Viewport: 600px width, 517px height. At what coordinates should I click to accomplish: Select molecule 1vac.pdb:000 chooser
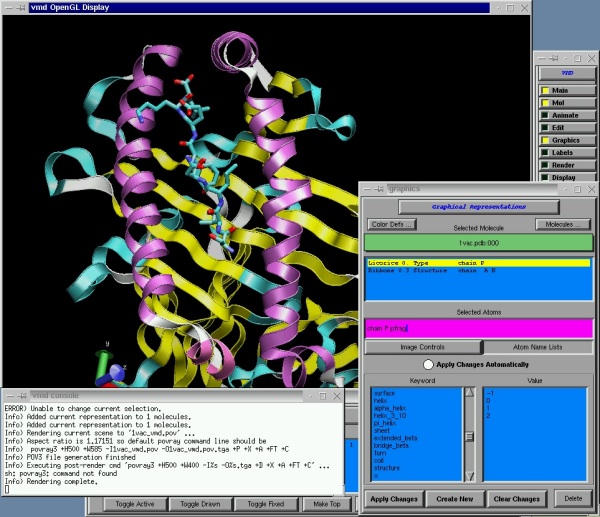[x=479, y=243]
